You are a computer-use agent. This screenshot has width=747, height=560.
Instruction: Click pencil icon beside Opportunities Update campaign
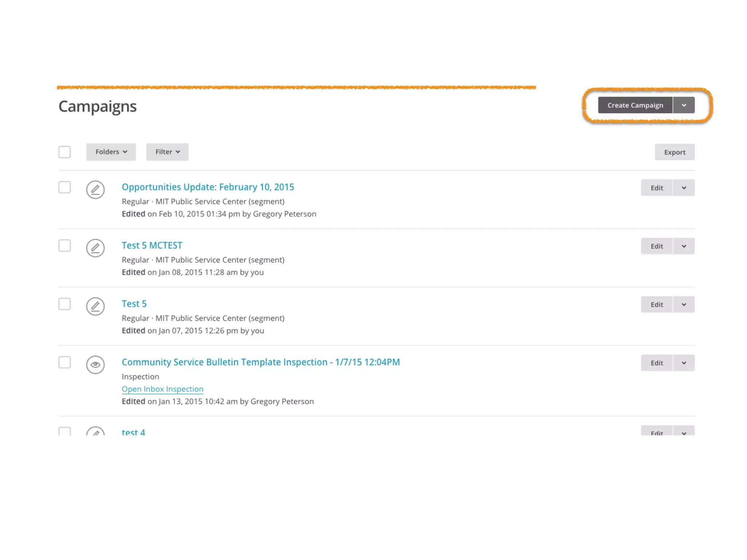tap(95, 190)
